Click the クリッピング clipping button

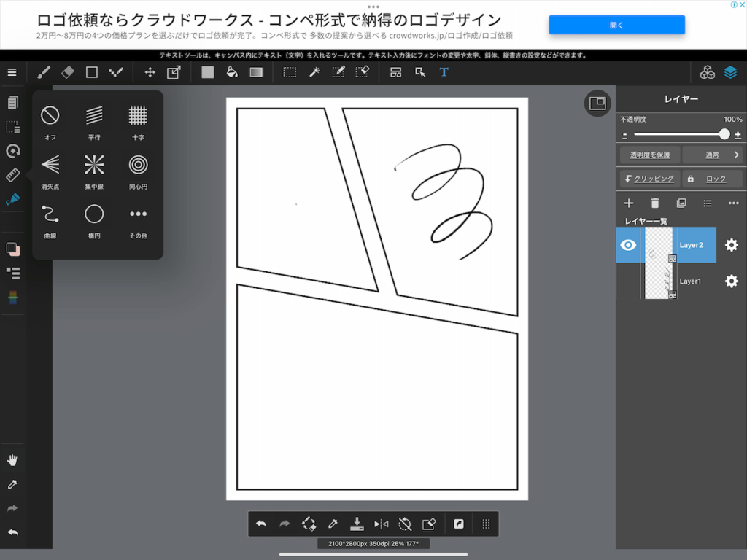pyautogui.click(x=649, y=179)
